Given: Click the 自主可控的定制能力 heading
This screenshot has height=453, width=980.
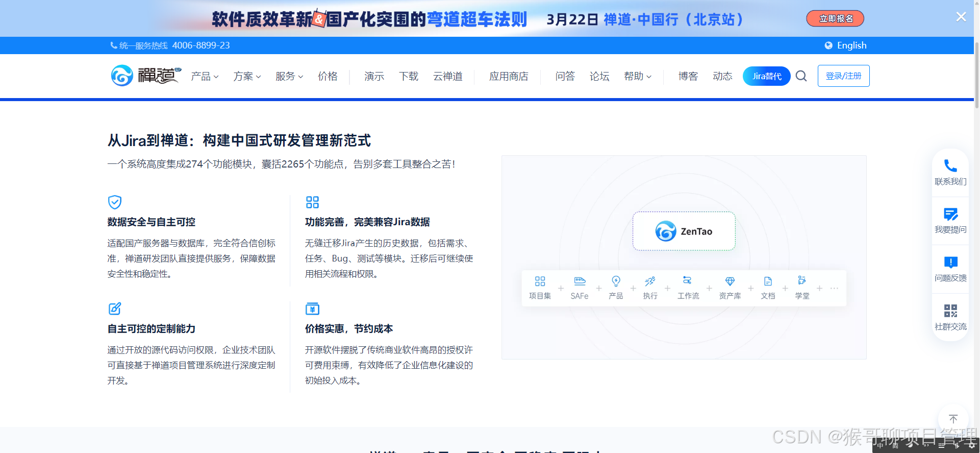Looking at the screenshot, I should pos(152,329).
